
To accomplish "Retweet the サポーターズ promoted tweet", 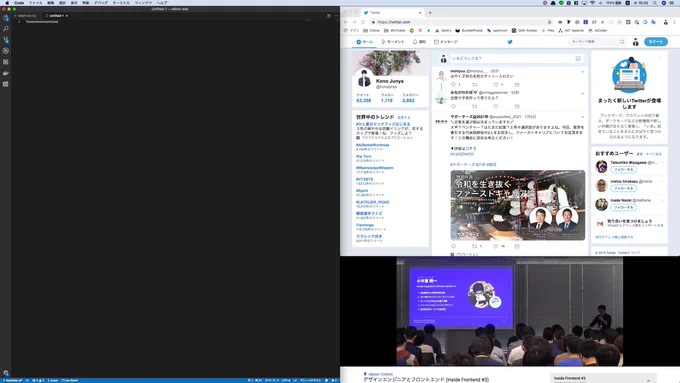I will tap(474, 246).
